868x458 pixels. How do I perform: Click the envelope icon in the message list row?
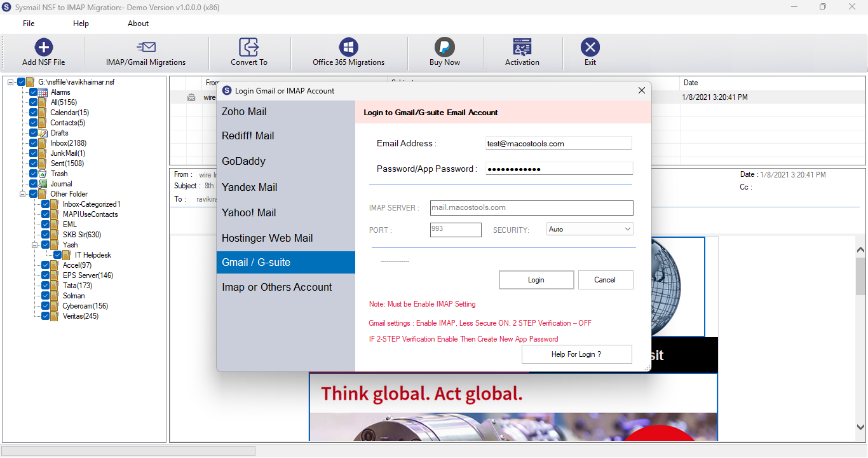[x=191, y=97]
